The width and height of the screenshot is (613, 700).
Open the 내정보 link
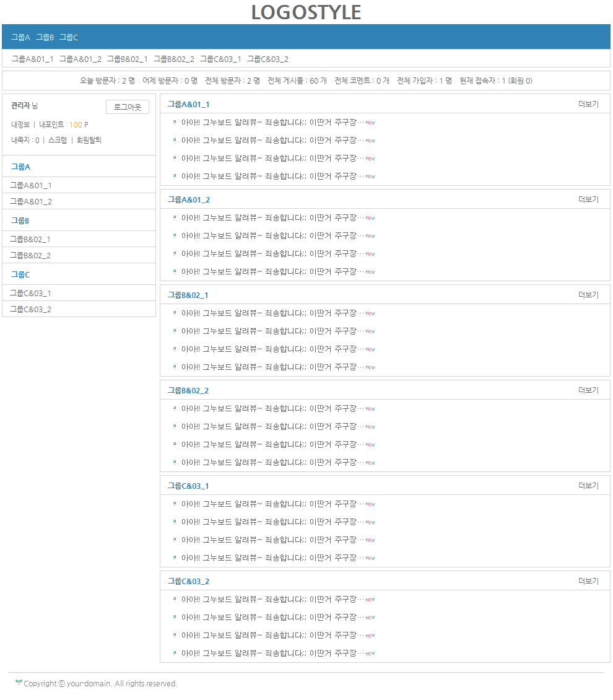point(20,125)
